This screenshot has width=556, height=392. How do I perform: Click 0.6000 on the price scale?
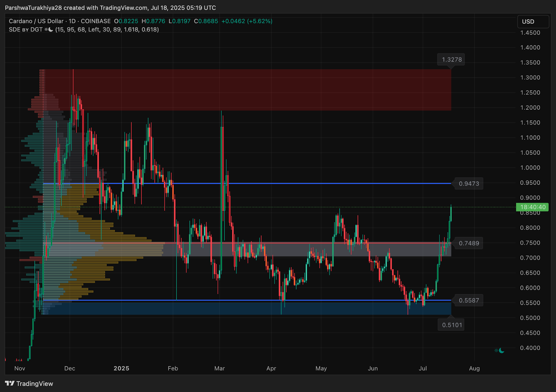[x=530, y=288]
